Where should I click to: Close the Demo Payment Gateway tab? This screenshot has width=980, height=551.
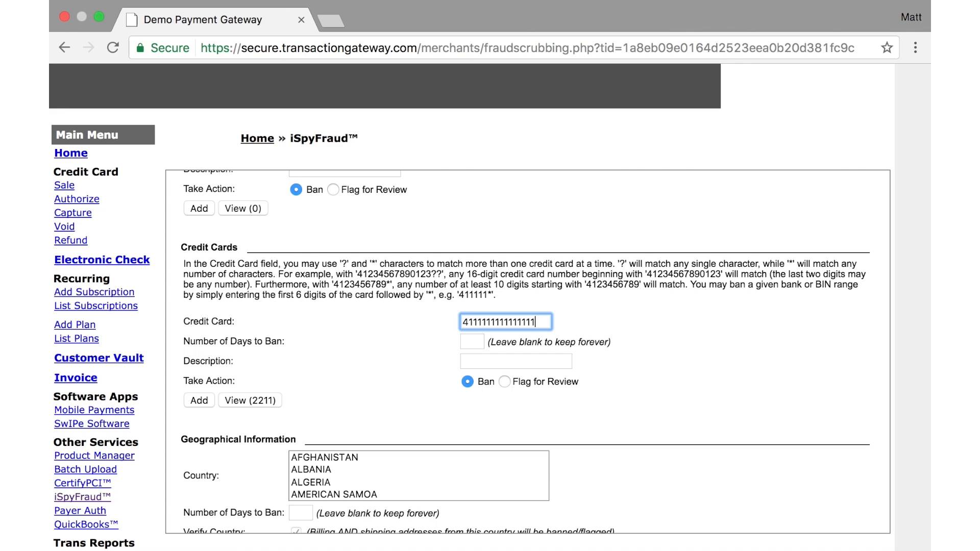301,20
